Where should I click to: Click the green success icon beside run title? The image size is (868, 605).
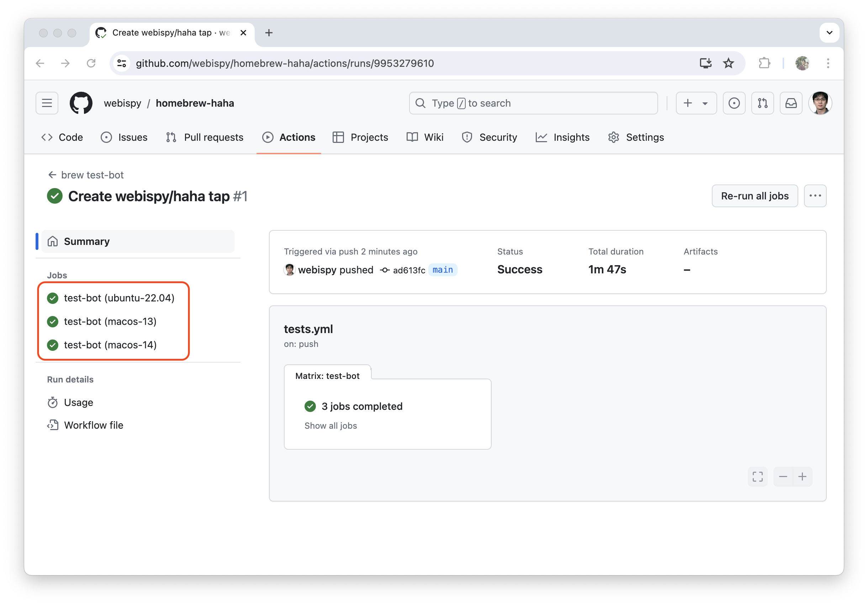pyautogui.click(x=55, y=196)
